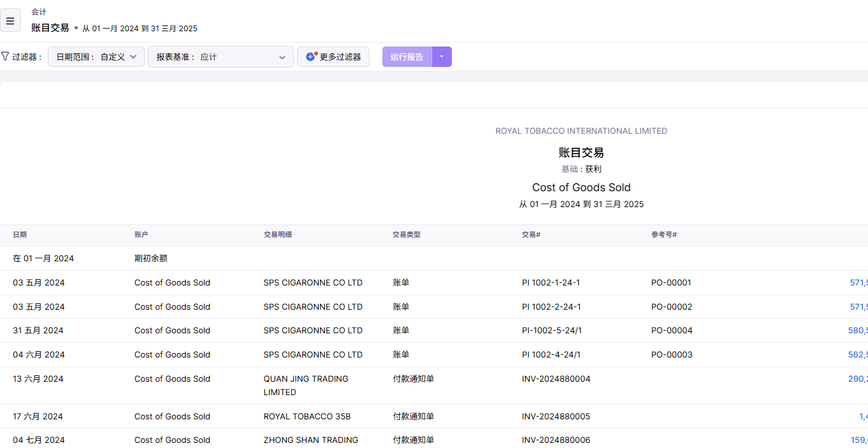Open transaction INV-2024880006
The height and width of the screenshot is (448, 868).
[556, 440]
